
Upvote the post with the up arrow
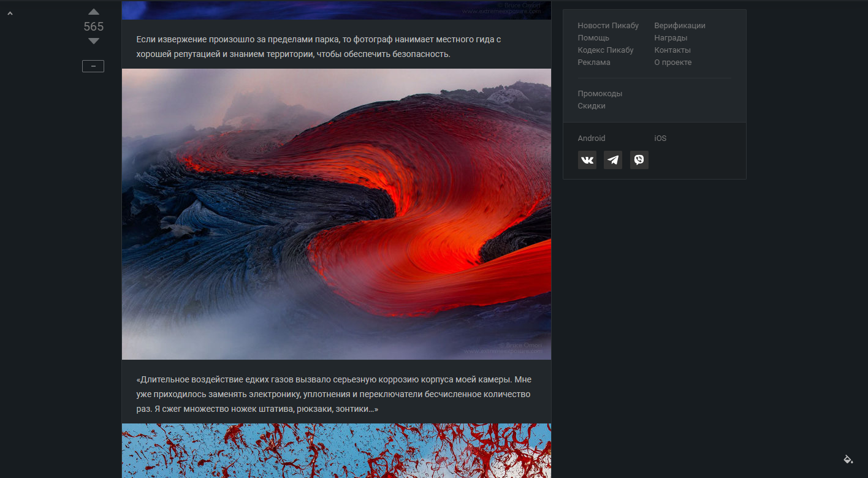(x=93, y=12)
